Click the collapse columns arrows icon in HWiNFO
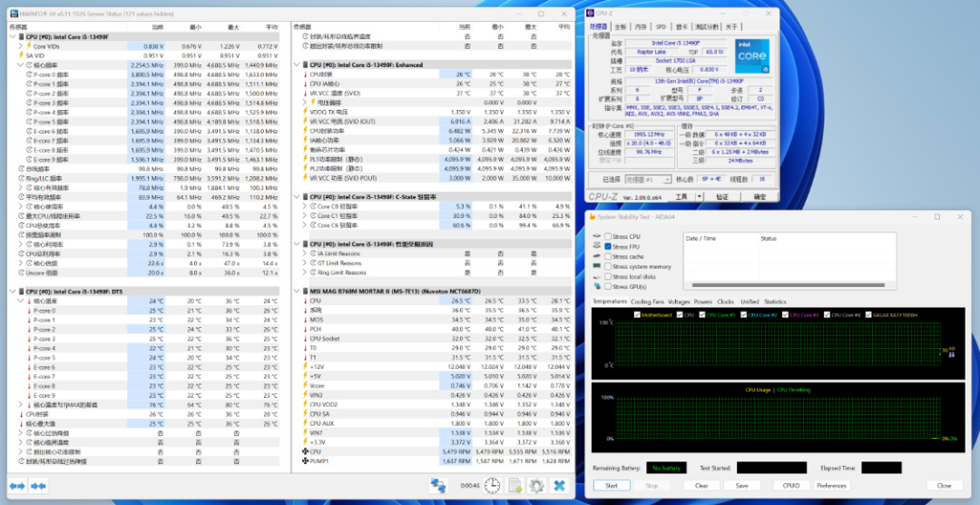980x505 pixels. click(x=38, y=487)
